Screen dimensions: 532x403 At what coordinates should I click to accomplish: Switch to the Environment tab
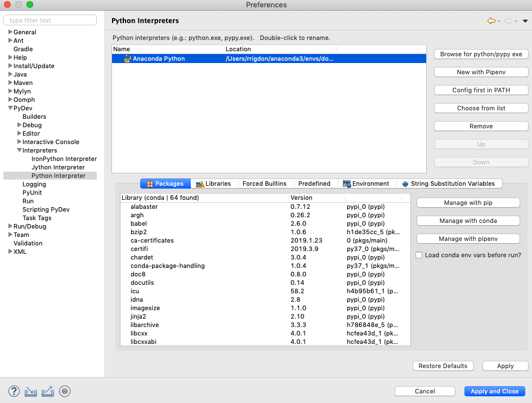pyautogui.click(x=367, y=183)
